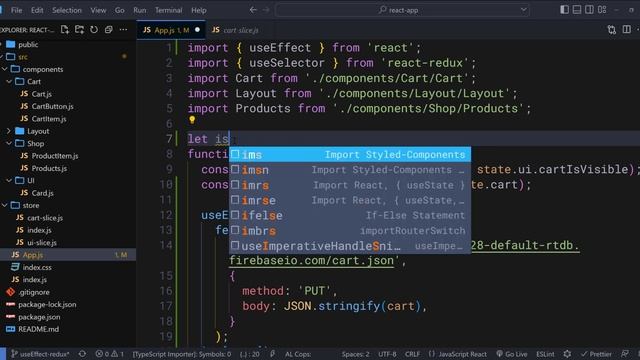Click the settings sync icon beside ESLint
Screen dimensions: 640x360
(567, 354)
